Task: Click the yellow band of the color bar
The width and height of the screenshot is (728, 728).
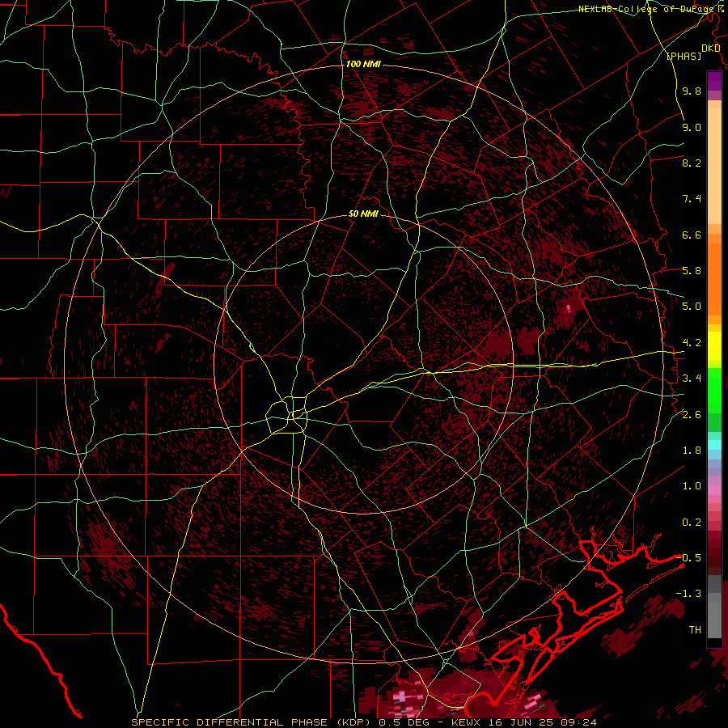Action: (714, 346)
